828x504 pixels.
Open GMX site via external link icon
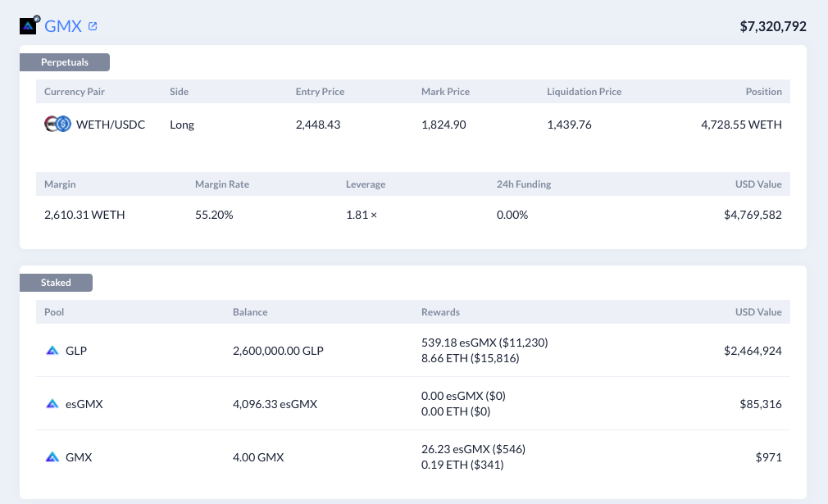pos(93,25)
